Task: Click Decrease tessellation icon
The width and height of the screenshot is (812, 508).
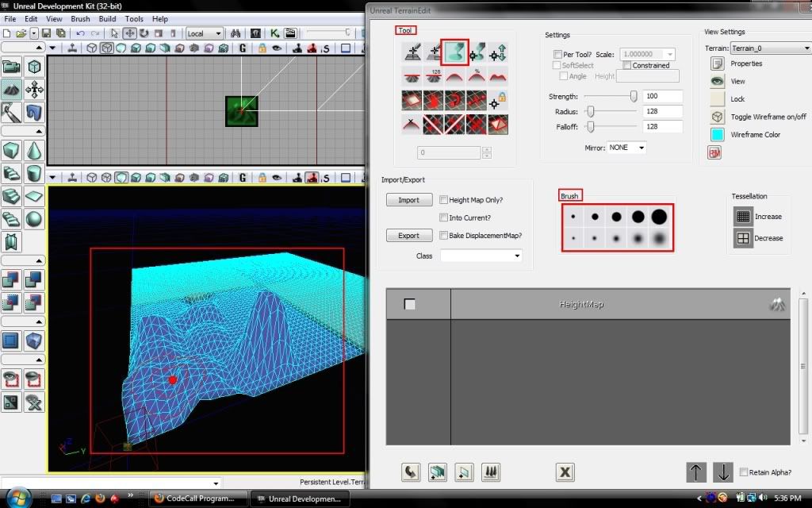Action: pos(743,238)
